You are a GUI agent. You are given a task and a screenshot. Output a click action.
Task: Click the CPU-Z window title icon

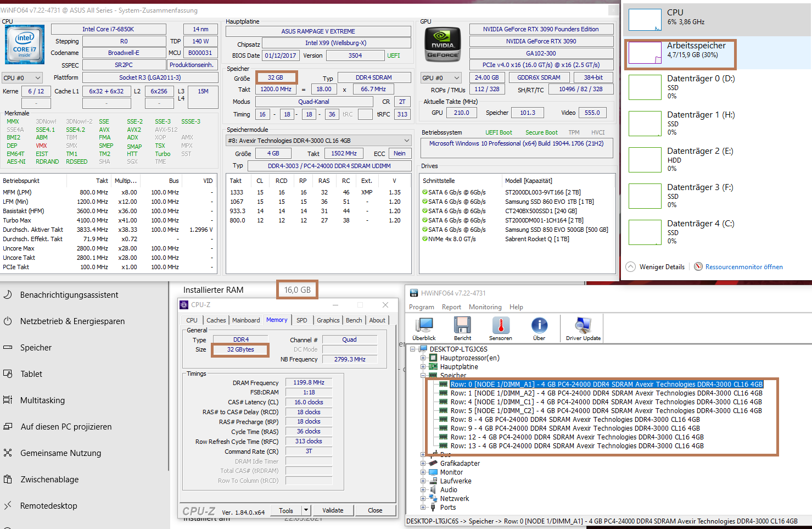tap(184, 305)
